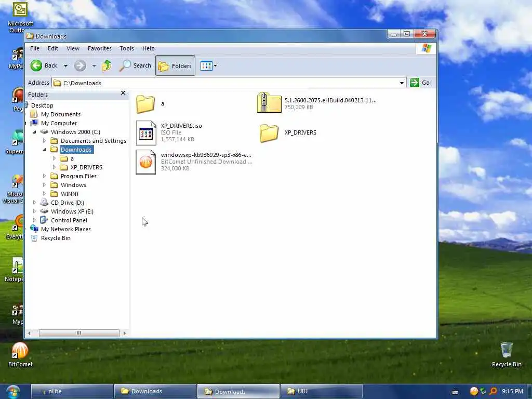Open the View menu
This screenshot has width=532, height=399.
click(73, 48)
